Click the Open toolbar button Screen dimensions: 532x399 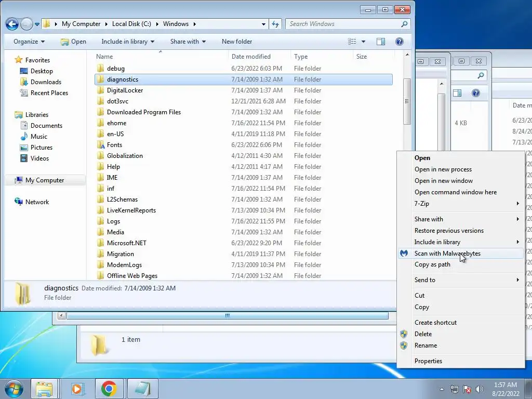[x=73, y=42]
